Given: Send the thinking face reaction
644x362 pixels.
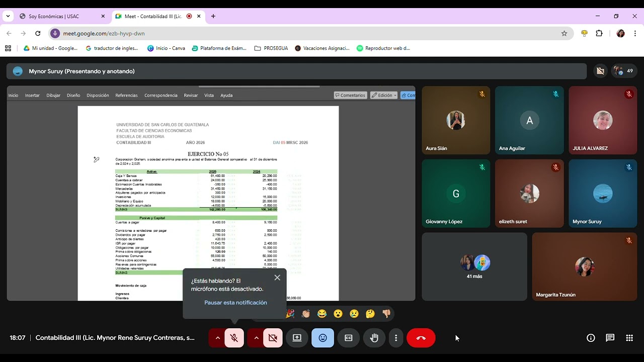Looking at the screenshot, I should 370,314.
